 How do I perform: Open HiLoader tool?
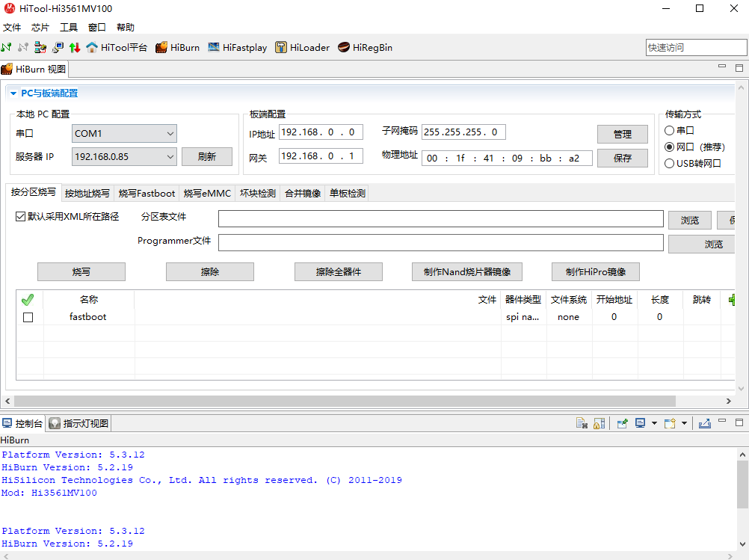302,47
